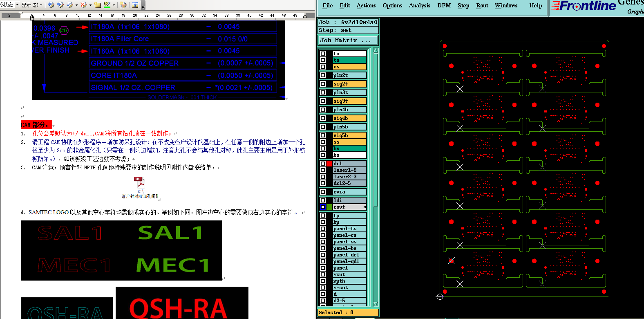Open the Edit menu in Genesis
This screenshot has height=319, width=644.
coord(345,6)
